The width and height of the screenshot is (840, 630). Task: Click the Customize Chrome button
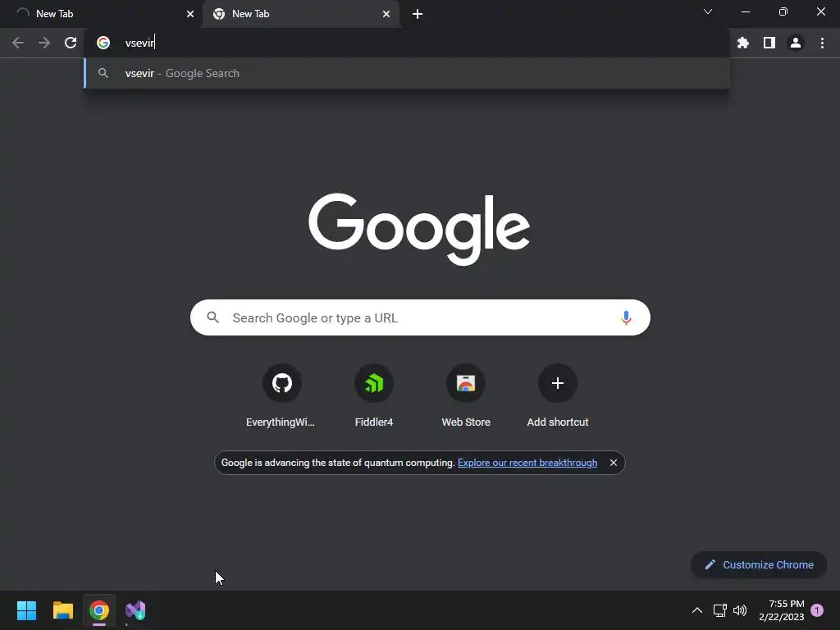[x=759, y=564]
